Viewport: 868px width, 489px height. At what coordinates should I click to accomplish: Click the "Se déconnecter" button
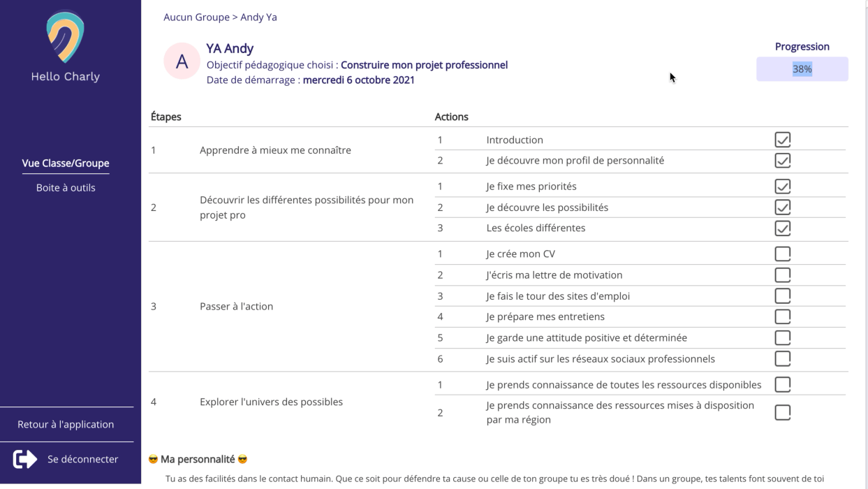click(x=82, y=459)
